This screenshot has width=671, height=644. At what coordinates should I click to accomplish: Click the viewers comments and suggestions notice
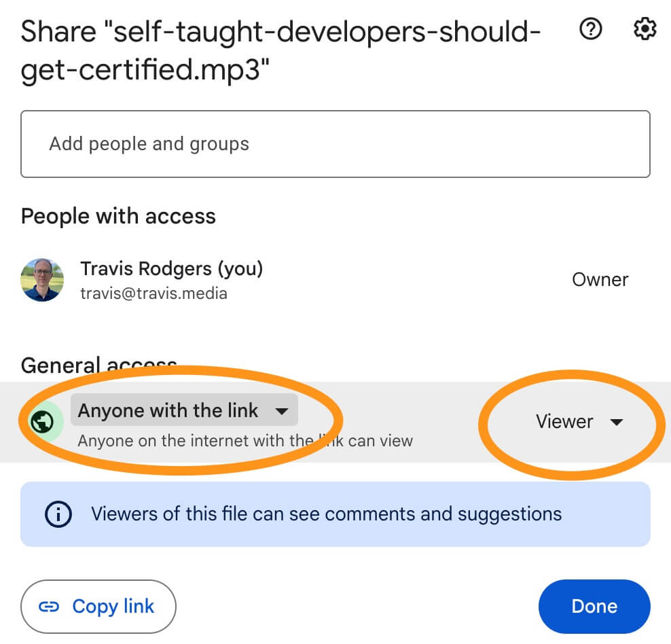(x=335, y=514)
